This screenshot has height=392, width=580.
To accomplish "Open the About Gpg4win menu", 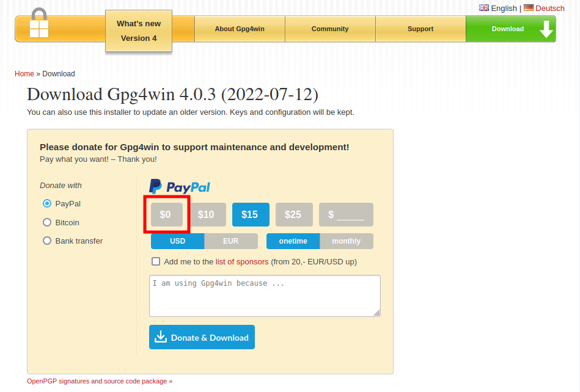I will pos(240,29).
